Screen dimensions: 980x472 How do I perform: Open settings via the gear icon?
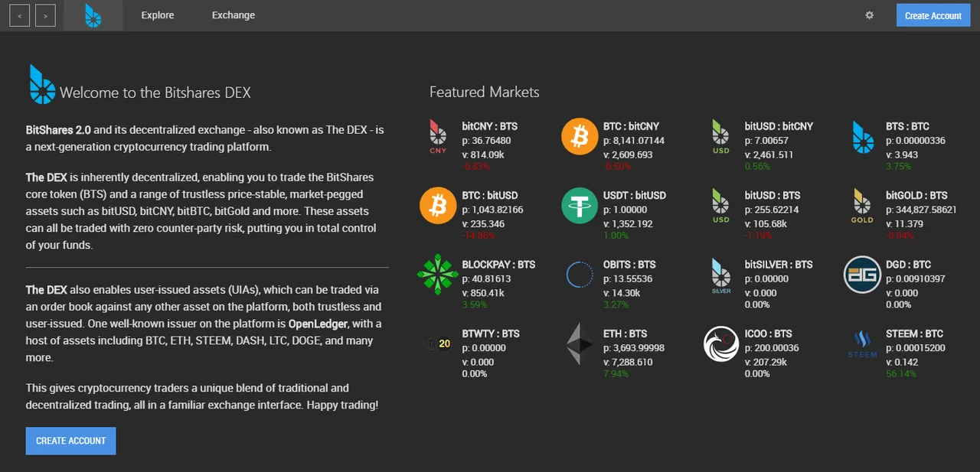click(x=869, y=15)
